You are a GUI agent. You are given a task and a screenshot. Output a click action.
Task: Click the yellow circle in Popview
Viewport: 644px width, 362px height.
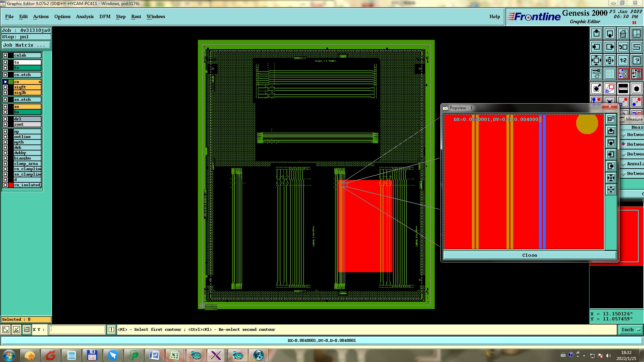coord(587,124)
